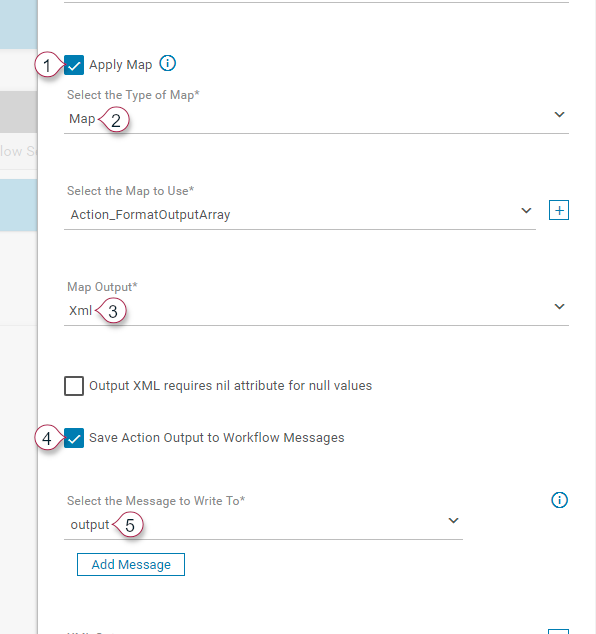Open info icon for Message to Write To
Viewport: 596px width, 634px height.
coord(560,500)
